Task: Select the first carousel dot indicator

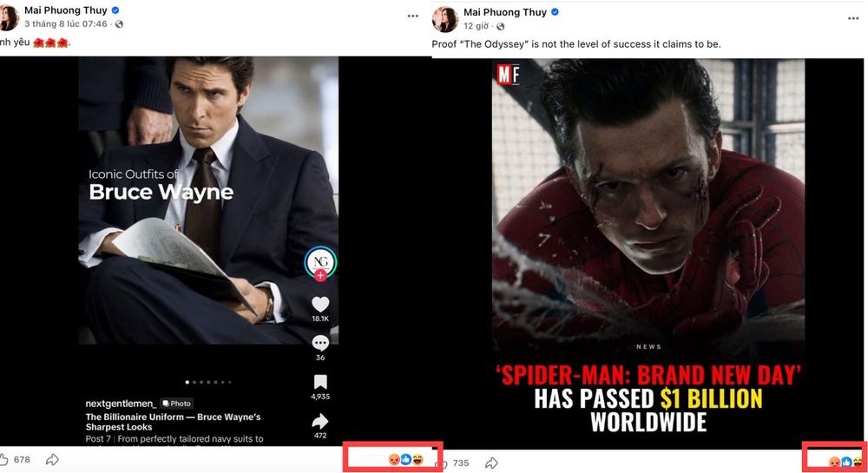Action: [187, 382]
